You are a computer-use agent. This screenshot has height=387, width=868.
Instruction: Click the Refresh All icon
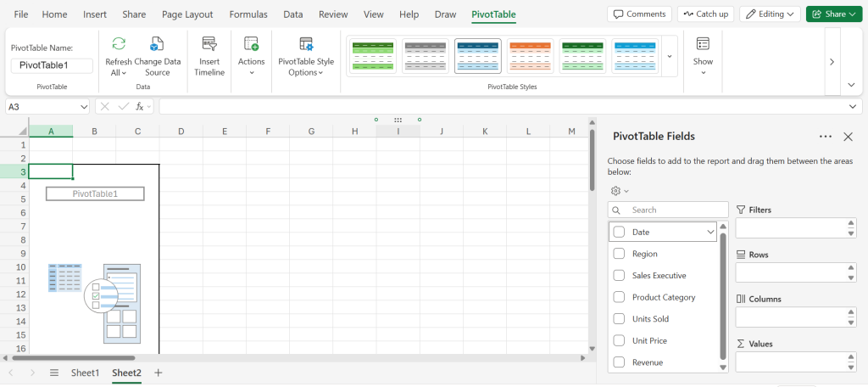click(x=119, y=45)
